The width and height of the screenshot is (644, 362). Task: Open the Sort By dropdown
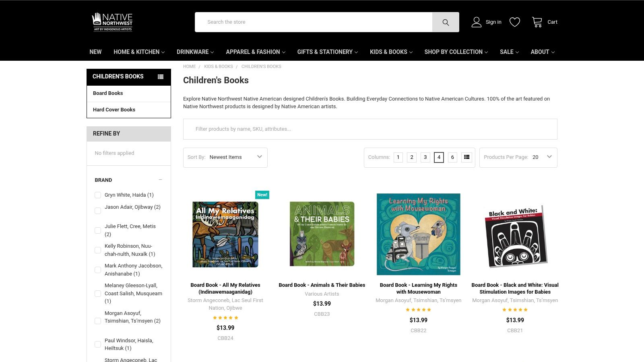click(225, 157)
